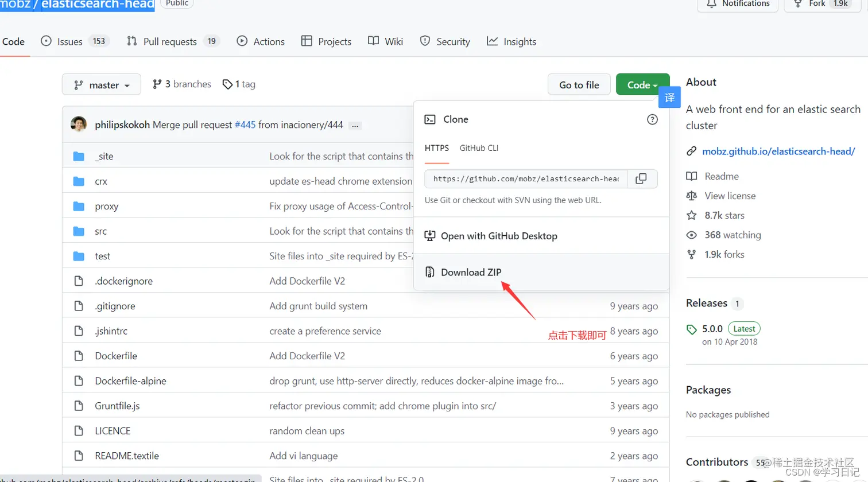Open the Wiki tab

pyautogui.click(x=385, y=41)
